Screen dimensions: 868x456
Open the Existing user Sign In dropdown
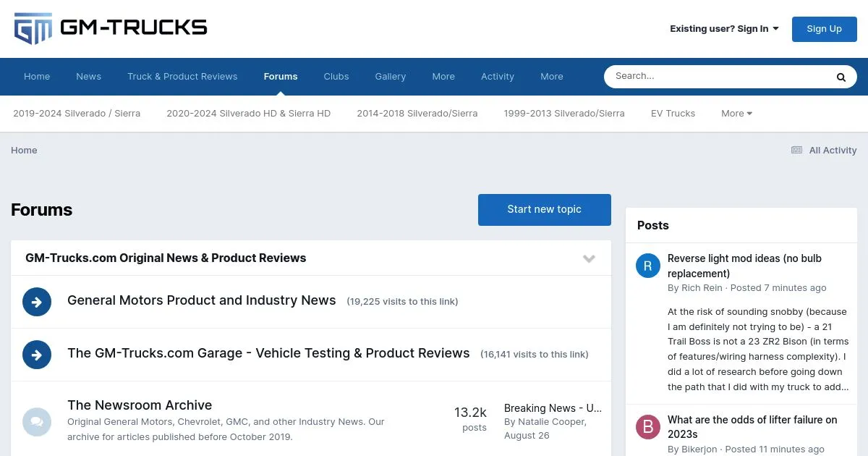(724, 29)
